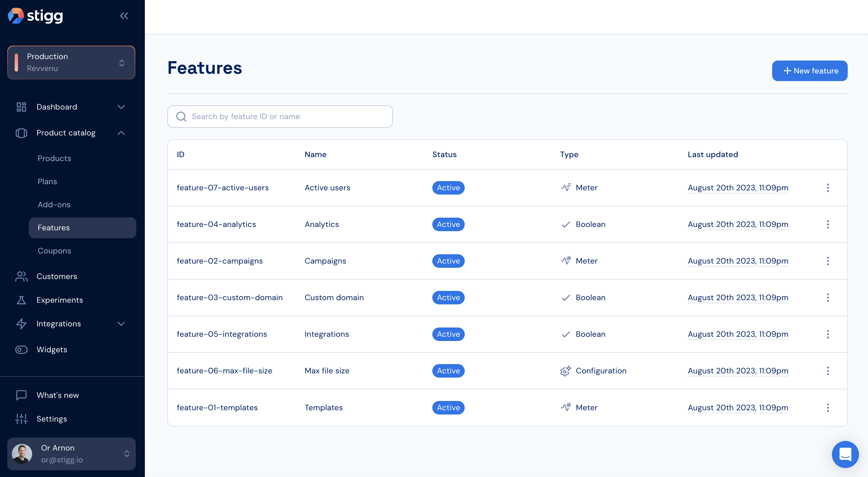Screen dimensions: 868x477
Task: Click the Integrations lightning icon
Action: 21,324
